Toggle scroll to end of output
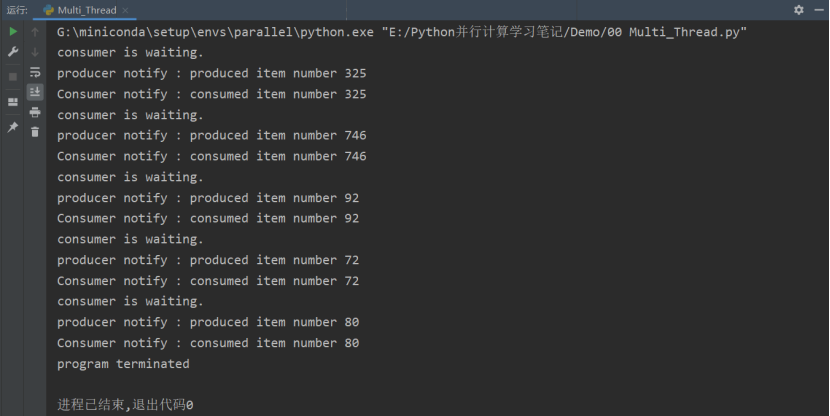Viewport: 830px width, 416px height. pos(35,92)
